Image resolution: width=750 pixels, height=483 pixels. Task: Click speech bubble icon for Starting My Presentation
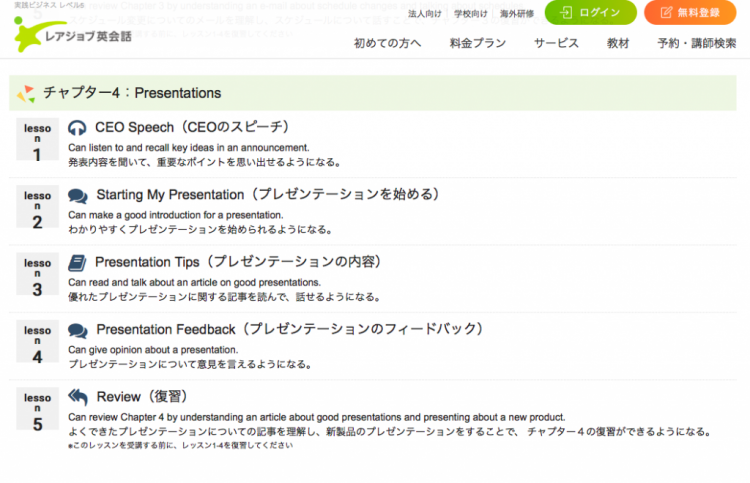coord(78,196)
